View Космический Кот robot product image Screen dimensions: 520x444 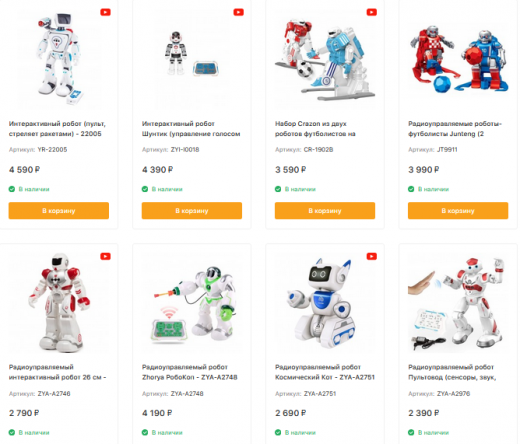tap(321, 303)
